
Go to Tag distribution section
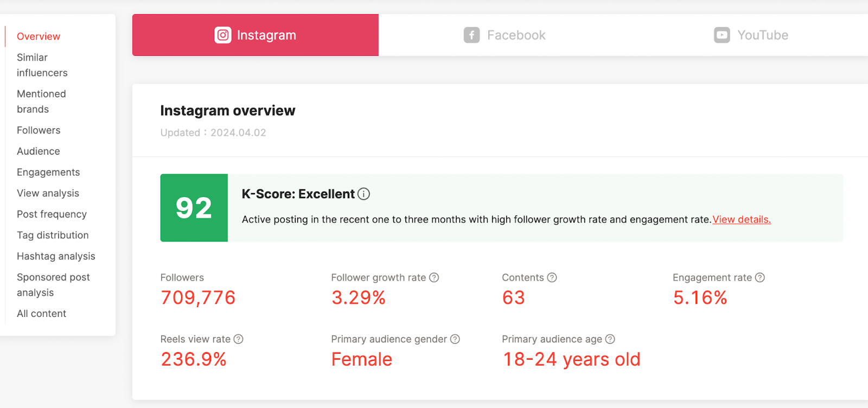[x=53, y=235]
